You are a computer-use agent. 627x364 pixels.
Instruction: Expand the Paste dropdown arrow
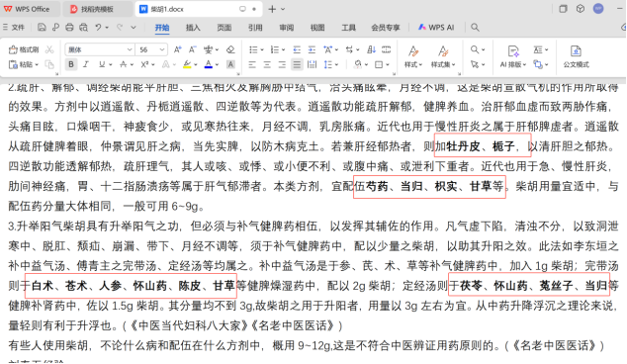[x=37, y=65]
